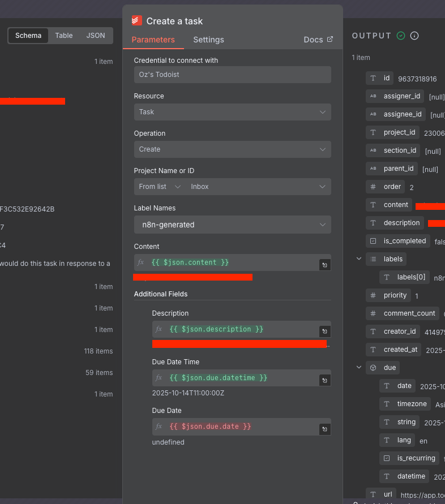This screenshot has width=445, height=504.
Task: Collapse the labels group in output
Action: 358,259
